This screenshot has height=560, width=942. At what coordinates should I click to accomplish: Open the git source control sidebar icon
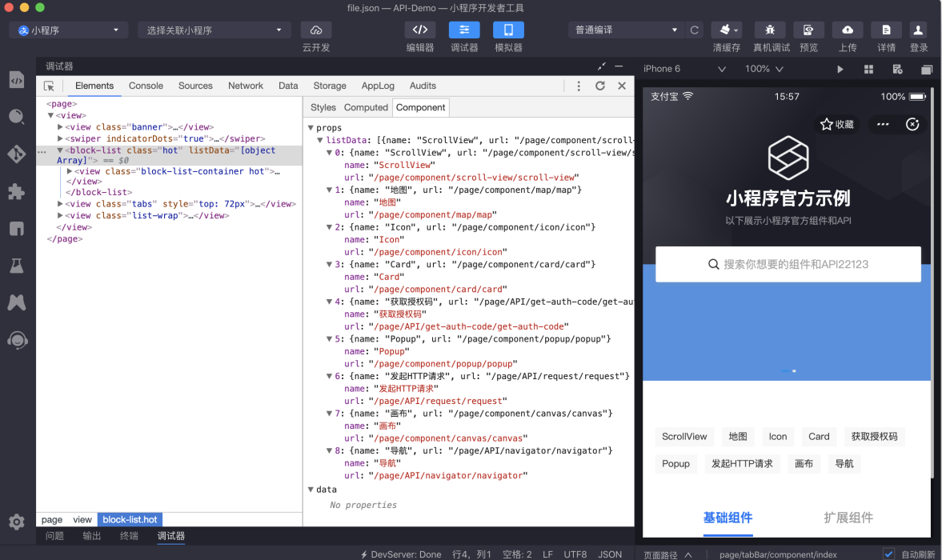point(17,154)
